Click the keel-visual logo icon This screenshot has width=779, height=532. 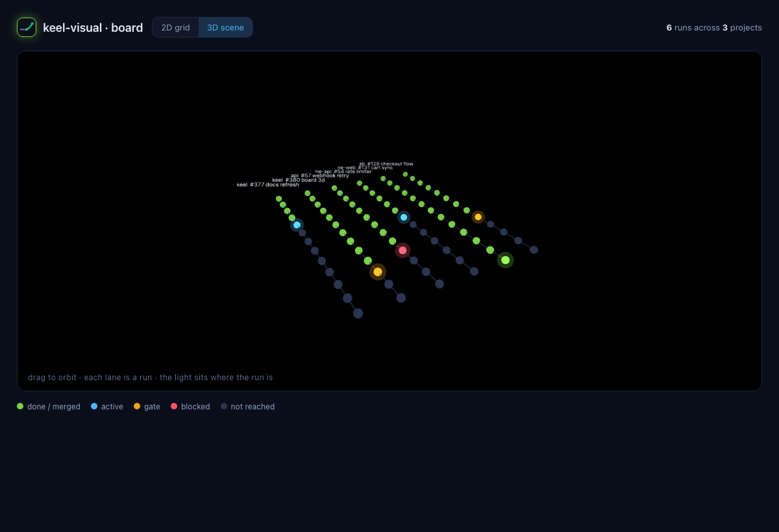coord(27,27)
